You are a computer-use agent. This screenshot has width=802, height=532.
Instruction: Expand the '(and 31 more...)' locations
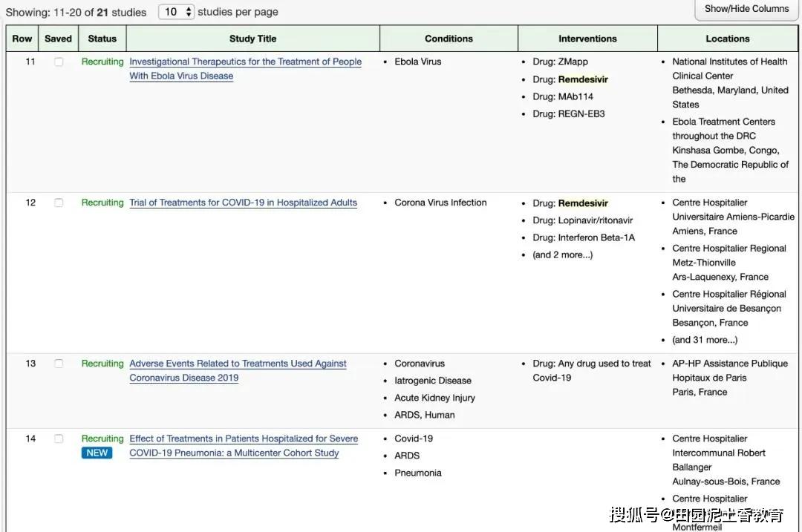coord(705,340)
